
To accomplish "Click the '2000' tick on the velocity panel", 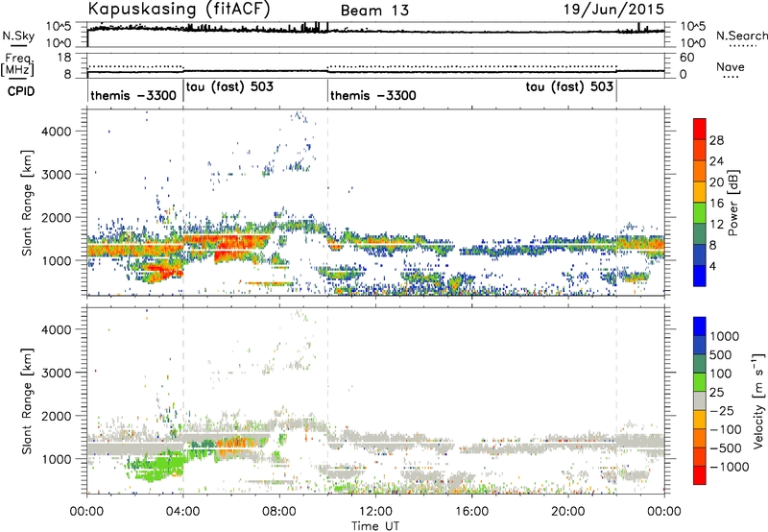I will [x=56, y=416].
